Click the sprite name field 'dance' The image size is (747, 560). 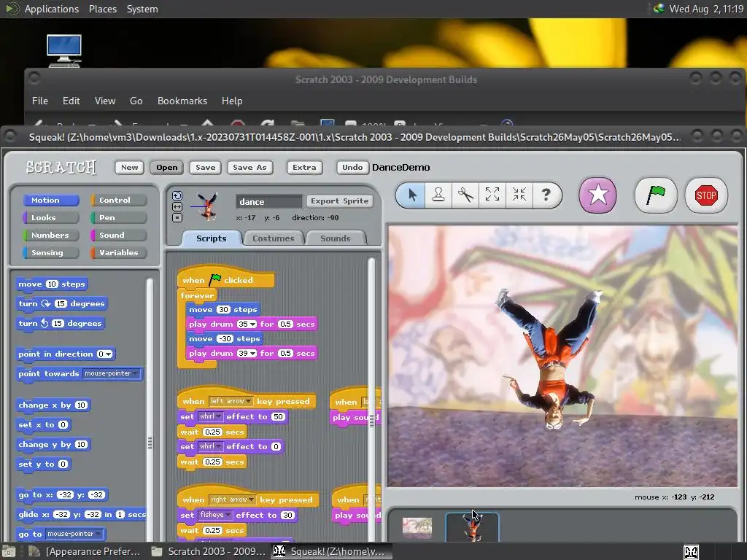point(268,201)
